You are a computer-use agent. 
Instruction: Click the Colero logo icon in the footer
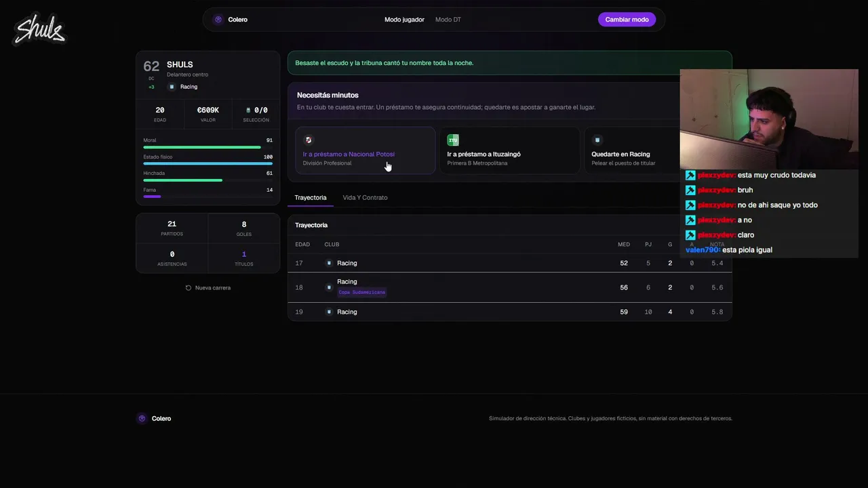click(142, 419)
